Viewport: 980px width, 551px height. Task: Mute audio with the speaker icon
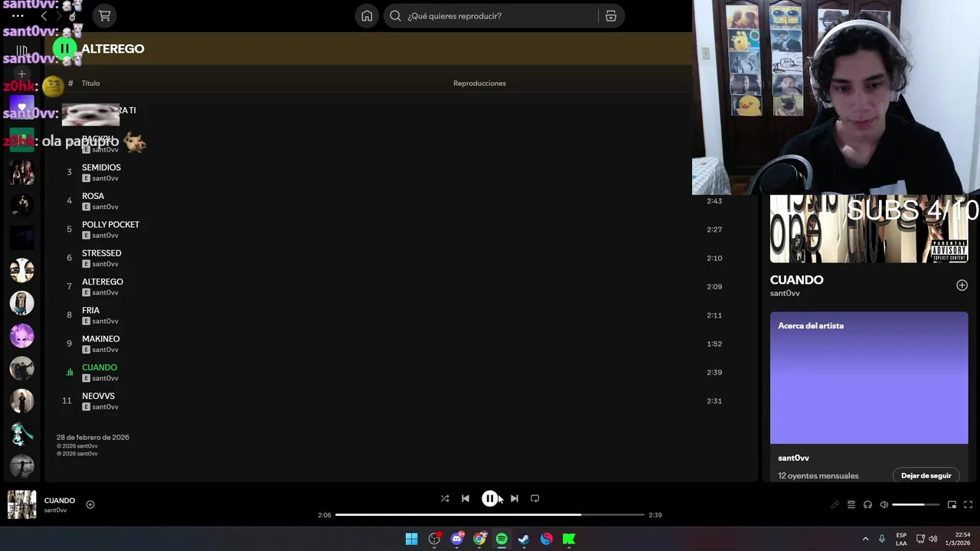[884, 504]
